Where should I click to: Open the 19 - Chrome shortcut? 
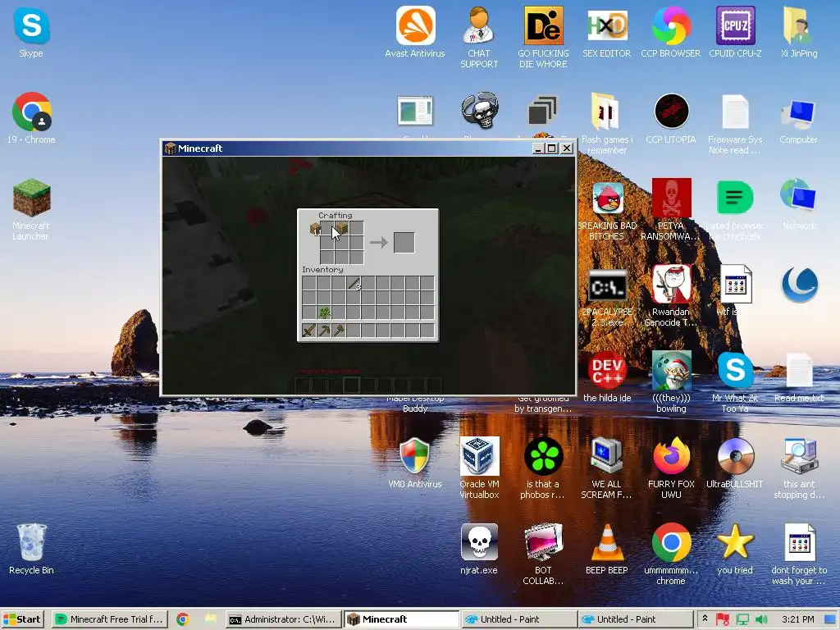(x=32, y=118)
